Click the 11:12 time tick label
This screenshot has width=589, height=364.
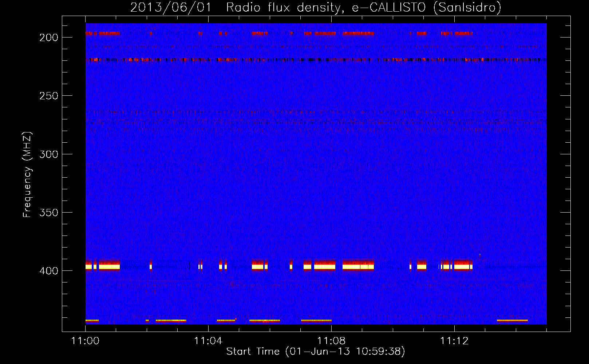454,341
